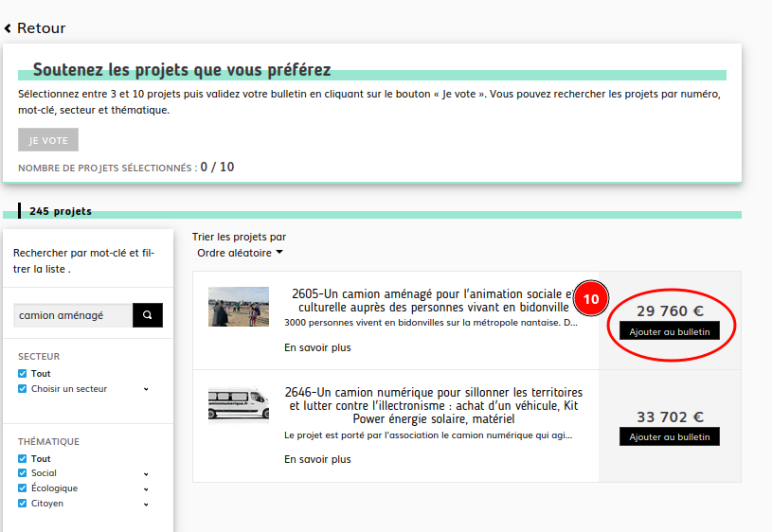Click the JE VOTE button
The image size is (772, 532).
click(x=48, y=140)
